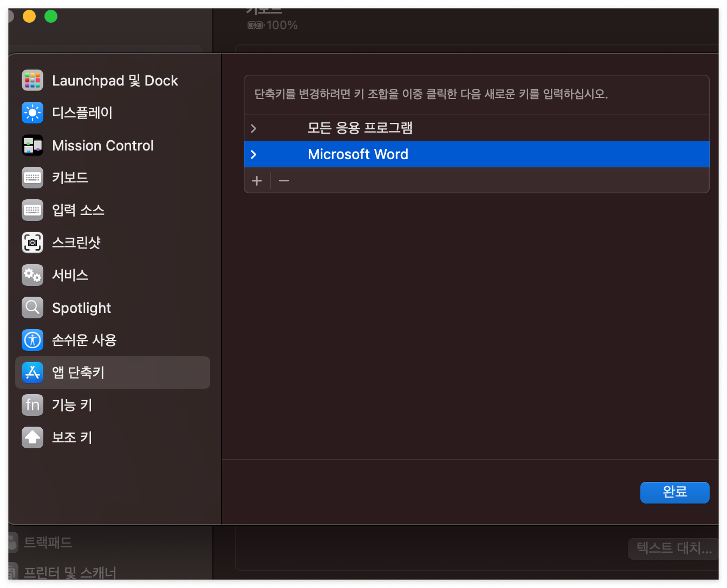Click the Mission Control icon
The image size is (727, 588).
[33, 145]
